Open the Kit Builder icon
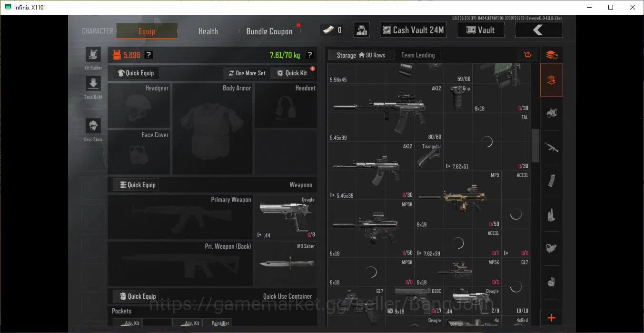The image size is (644, 333). (x=93, y=55)
